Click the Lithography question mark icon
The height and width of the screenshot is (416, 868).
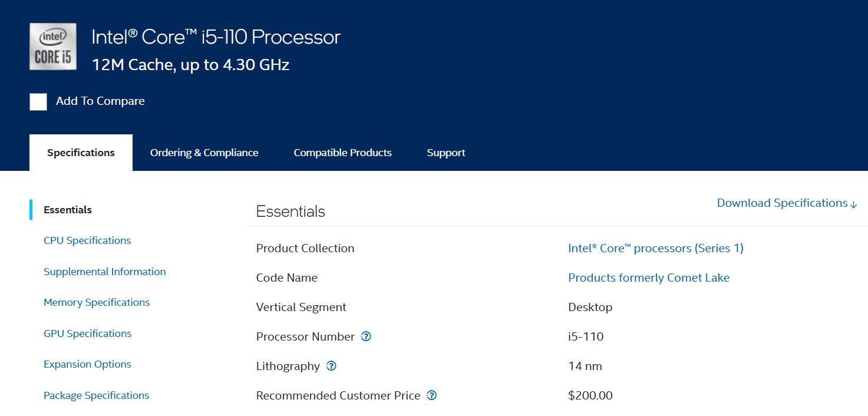pos(331,366)
